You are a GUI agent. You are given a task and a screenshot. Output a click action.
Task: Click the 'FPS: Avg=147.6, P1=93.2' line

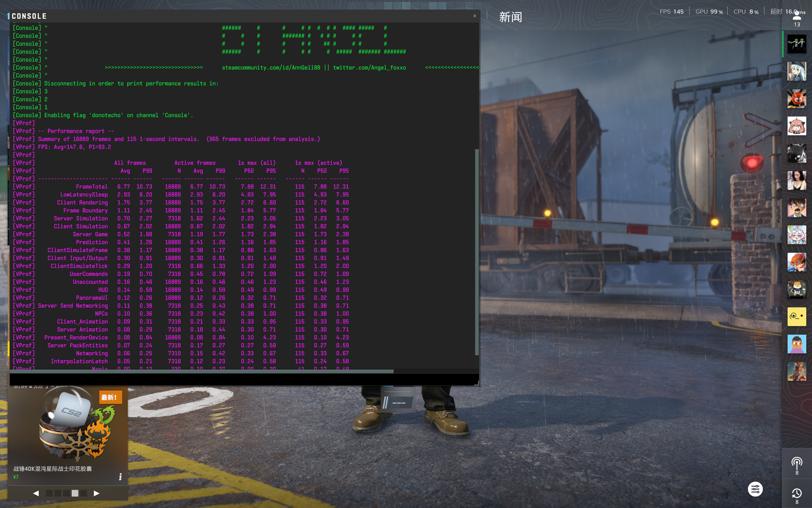tap(74, 147)
